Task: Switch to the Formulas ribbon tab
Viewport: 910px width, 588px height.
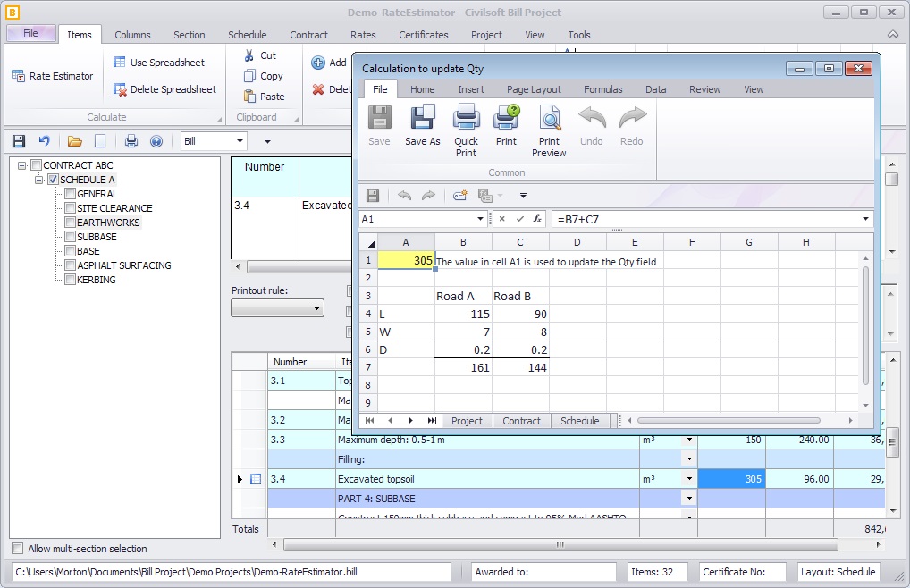Action: pyautogui.click(x=602, y=88)
